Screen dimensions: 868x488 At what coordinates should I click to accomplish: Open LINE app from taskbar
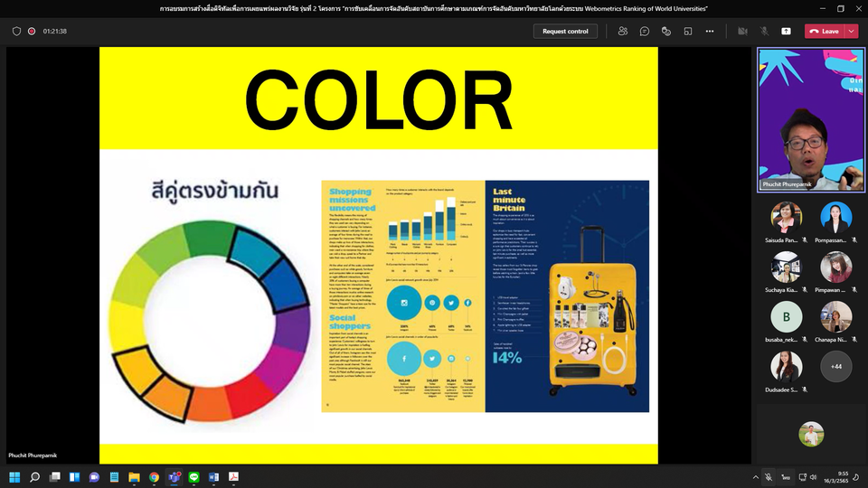click(194, 476)
